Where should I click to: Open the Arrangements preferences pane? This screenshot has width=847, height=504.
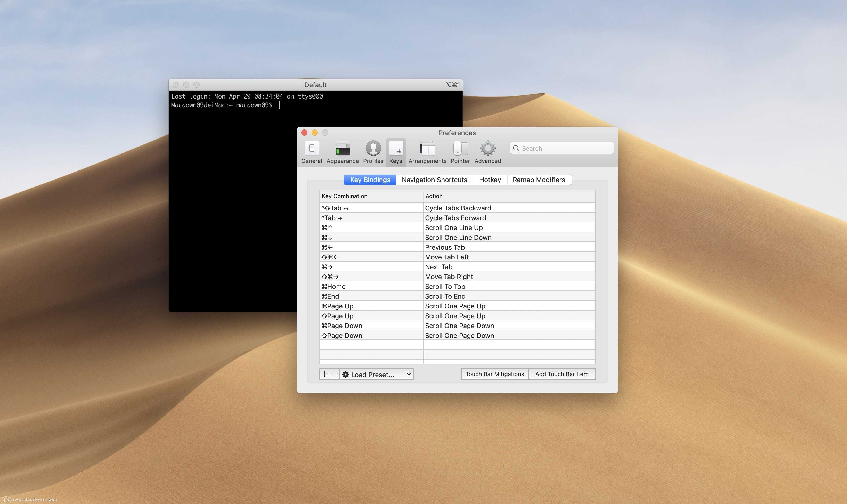[427, 152]
